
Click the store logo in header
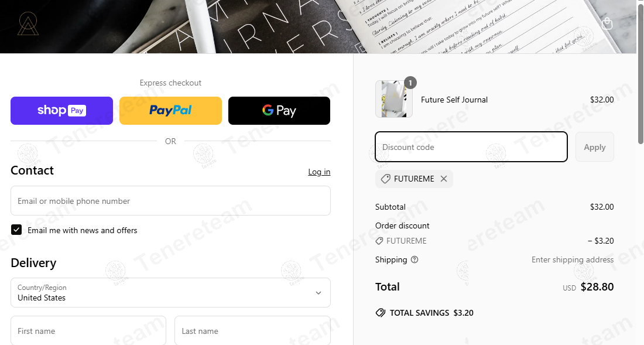pos(28,24)
